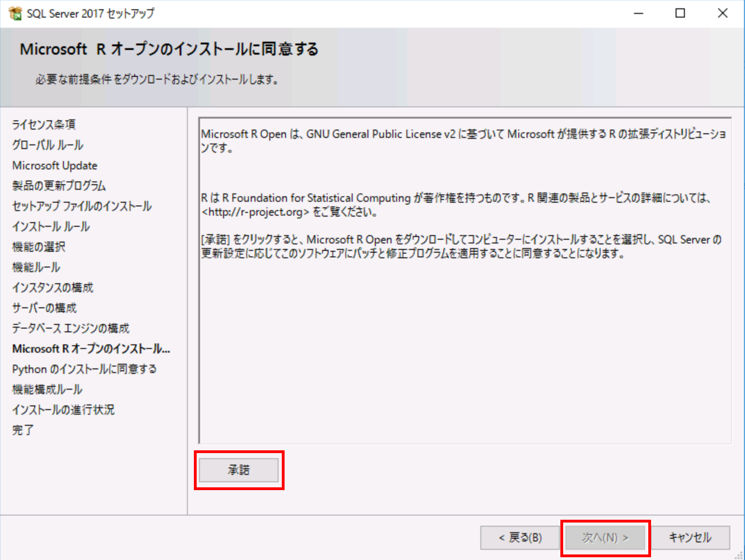Viewport: 745px width, 560px height.
Task: Select the グローバル ルール step
Action: [x=48, y=145]
